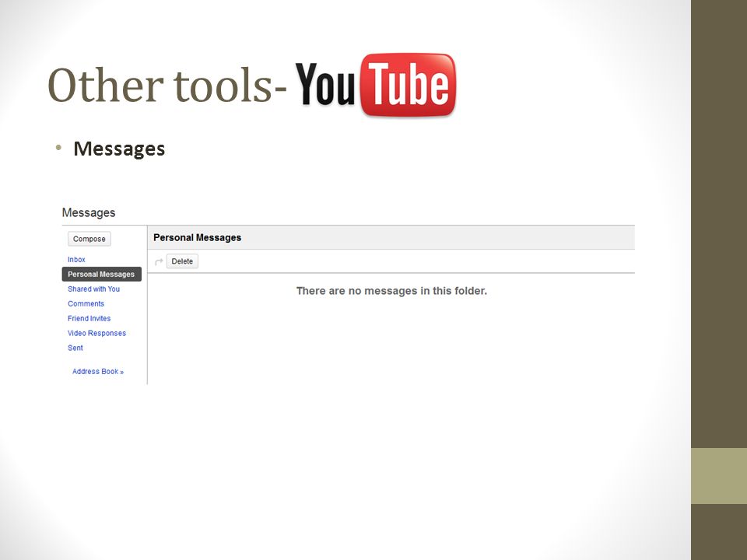Click the Compose button
747x560 pixels.
[89, 239]
